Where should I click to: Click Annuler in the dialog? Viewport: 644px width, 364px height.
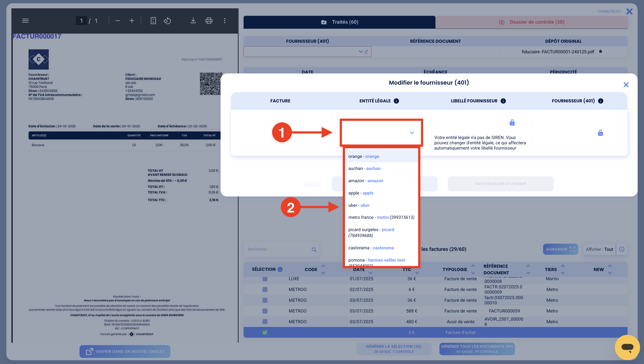tap(313, 184)
